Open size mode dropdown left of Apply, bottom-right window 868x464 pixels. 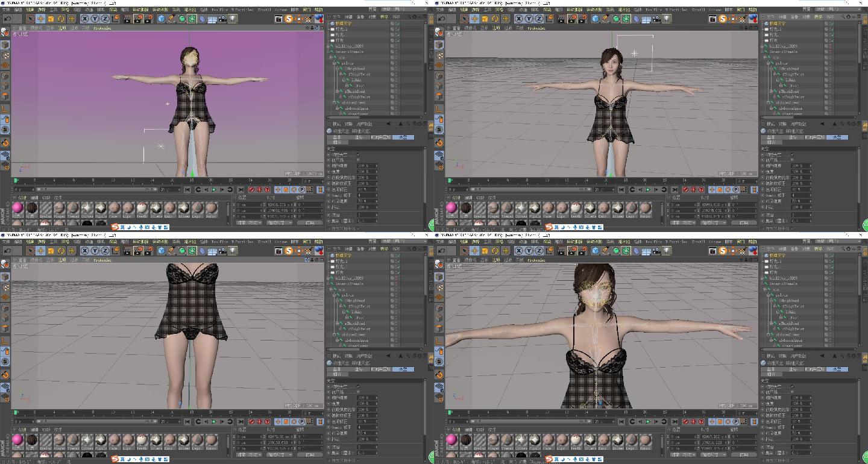(714, 454)
